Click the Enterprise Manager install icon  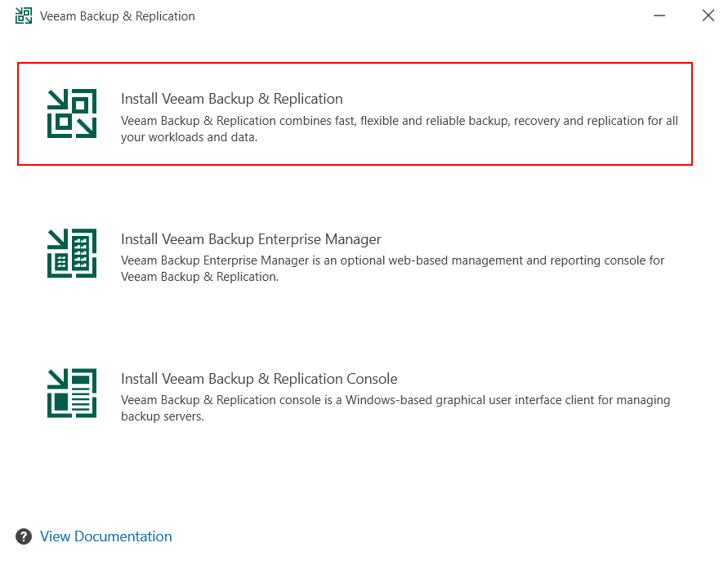(x=72, y=253)
